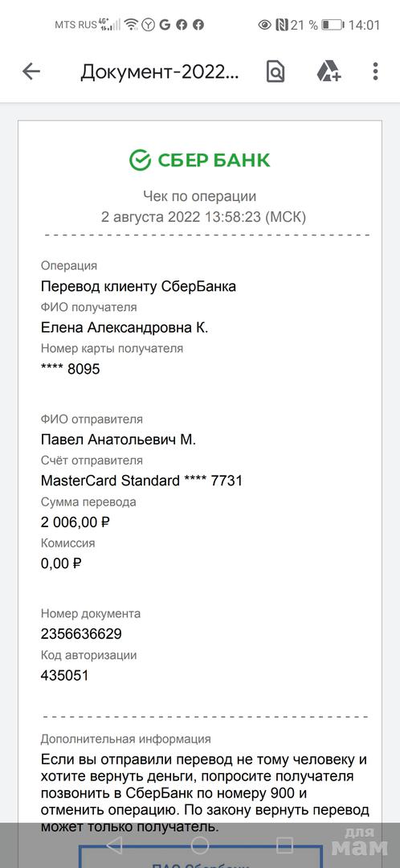This screenshot has height=868, width=400.
Task: Tap the document number 2356636629
Action: click(81, 634)
